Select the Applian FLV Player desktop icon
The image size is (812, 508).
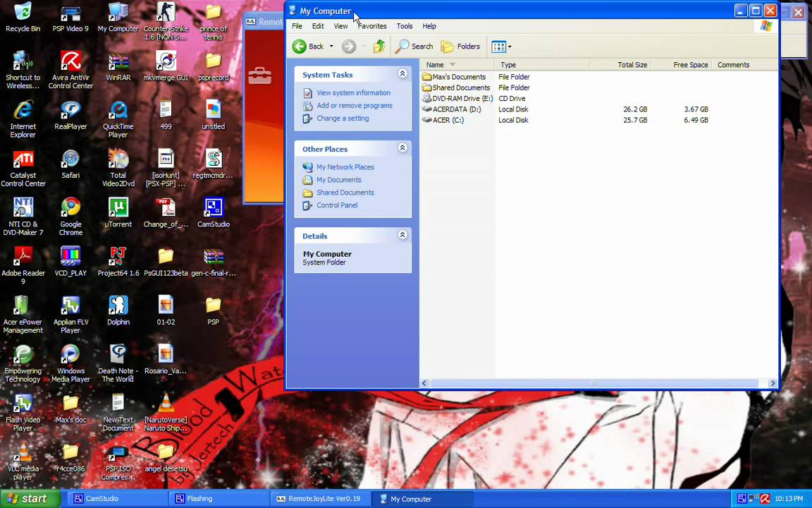pos(70,315)
